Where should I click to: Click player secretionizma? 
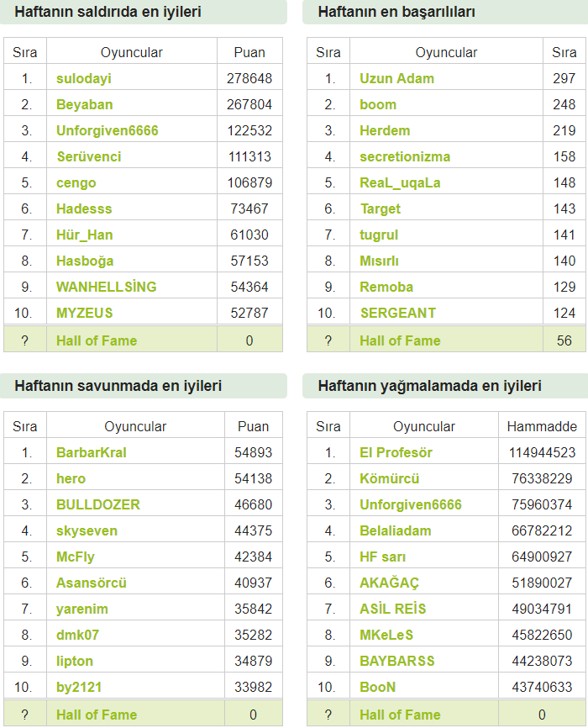coord(405,156)
